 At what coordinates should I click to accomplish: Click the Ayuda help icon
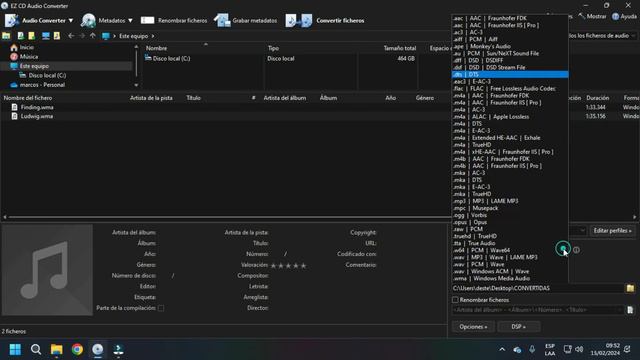point(616,16)
